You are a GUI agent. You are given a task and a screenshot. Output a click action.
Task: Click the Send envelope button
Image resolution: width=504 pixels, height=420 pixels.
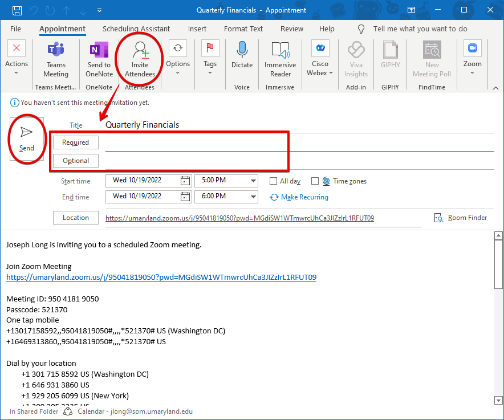[27, 138]
